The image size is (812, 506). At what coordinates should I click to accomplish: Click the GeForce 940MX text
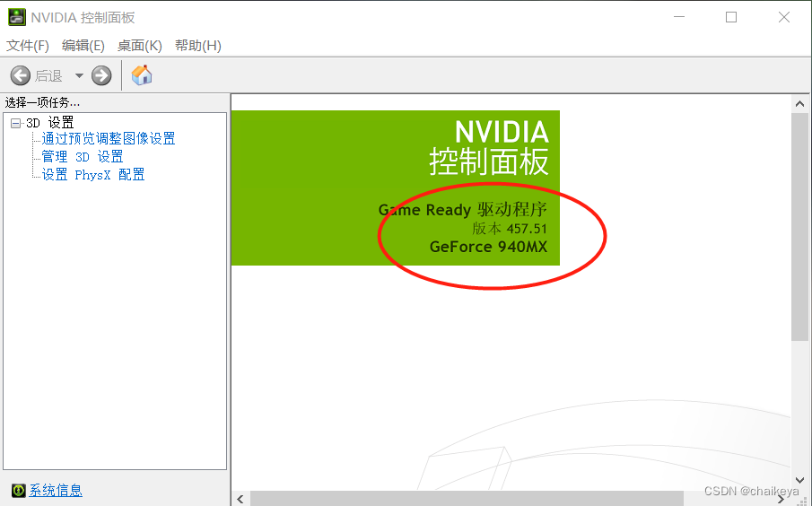click(x=488, y=247)
